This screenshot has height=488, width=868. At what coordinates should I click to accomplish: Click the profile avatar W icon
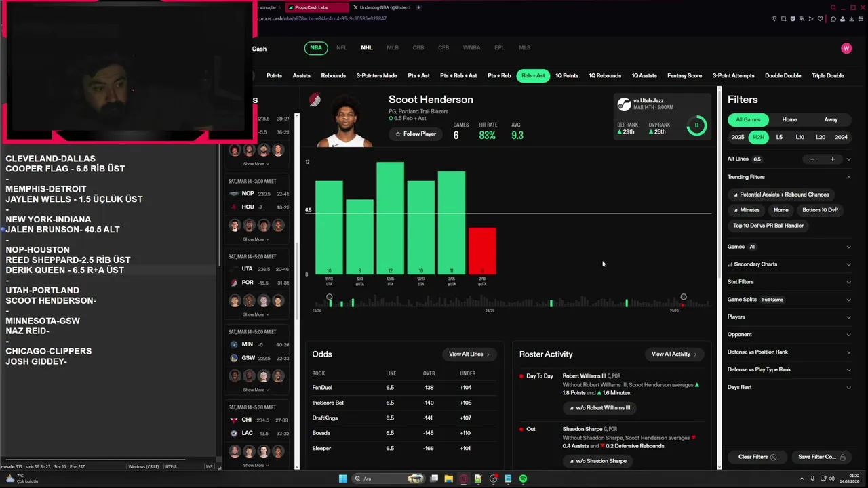846,48
